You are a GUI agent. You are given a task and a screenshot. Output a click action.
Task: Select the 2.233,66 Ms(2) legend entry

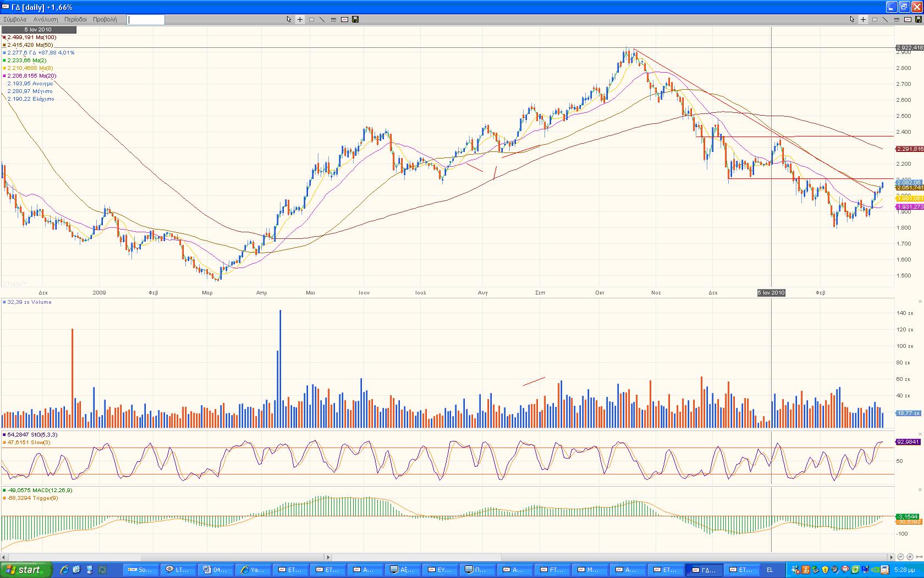pos(26,61)
